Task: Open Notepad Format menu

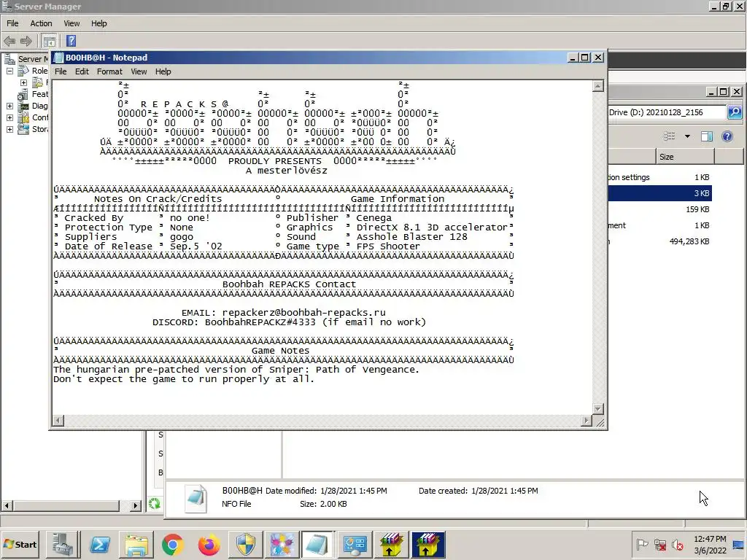Action: [x=109, y=71]
